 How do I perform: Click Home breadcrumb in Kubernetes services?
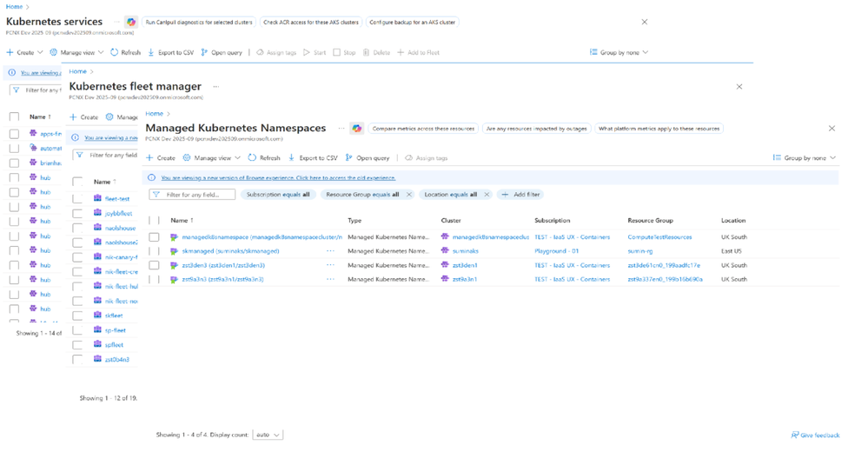[15, 7]
